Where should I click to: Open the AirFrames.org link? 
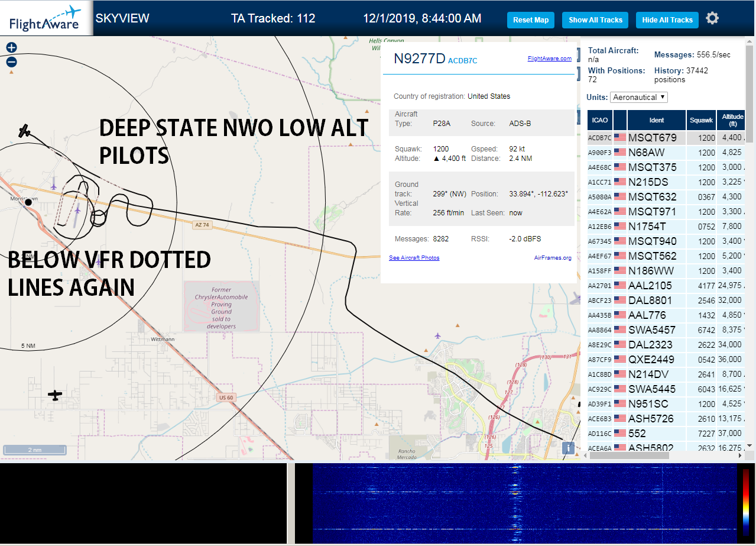tap(553, 258)
